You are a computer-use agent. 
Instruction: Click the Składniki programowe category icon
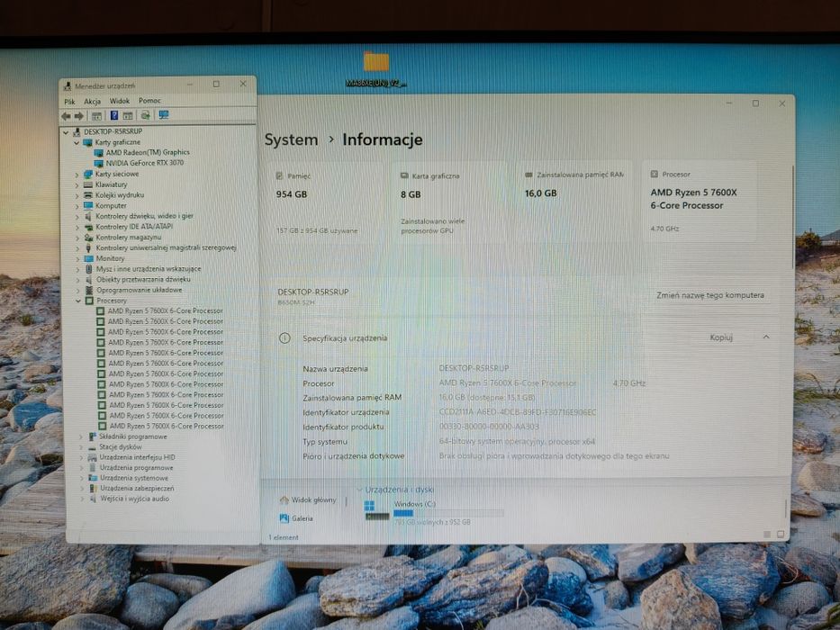tap(92, 436)
